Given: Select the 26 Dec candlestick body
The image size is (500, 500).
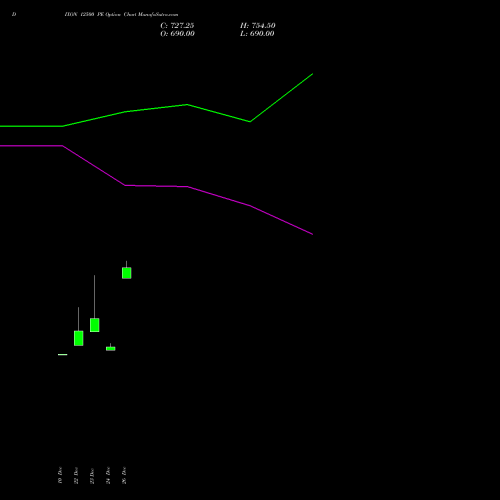Looking at the screenshot, I should tap(127, 273).
